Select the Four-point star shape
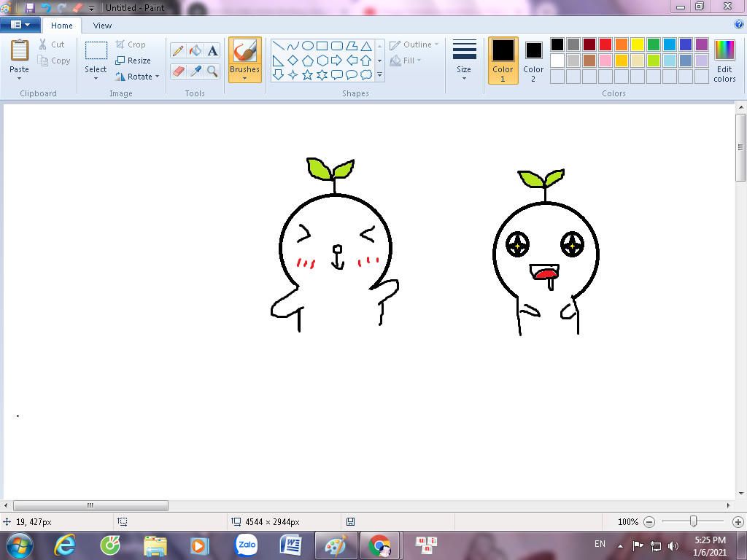This screenshot has width=747, height=560. point(293,75)
